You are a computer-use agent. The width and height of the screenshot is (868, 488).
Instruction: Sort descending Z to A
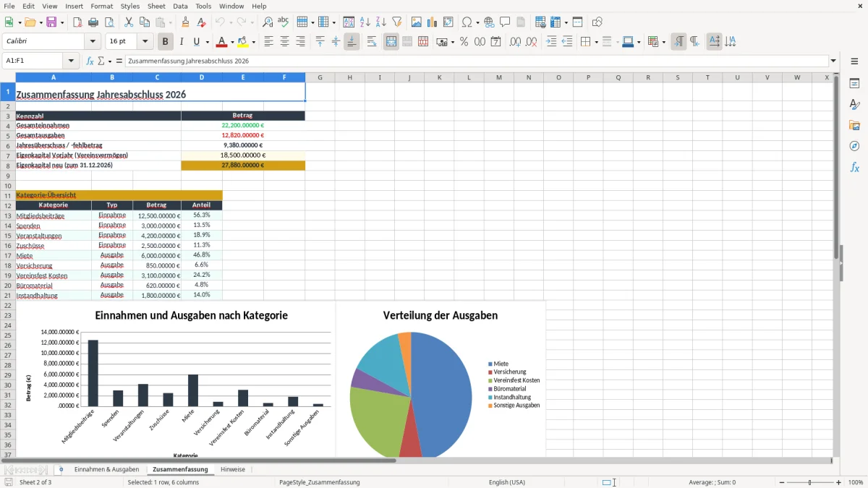[x=380, y=22]
